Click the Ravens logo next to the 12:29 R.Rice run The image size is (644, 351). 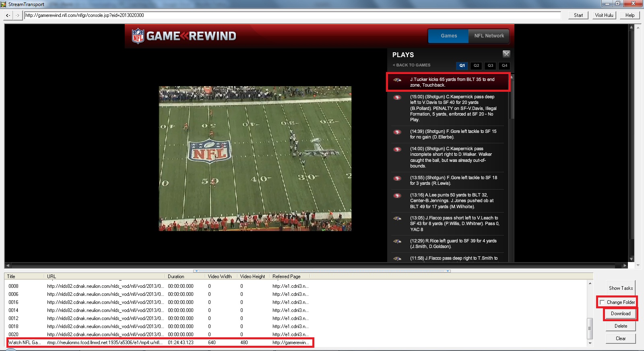(397, 242)
